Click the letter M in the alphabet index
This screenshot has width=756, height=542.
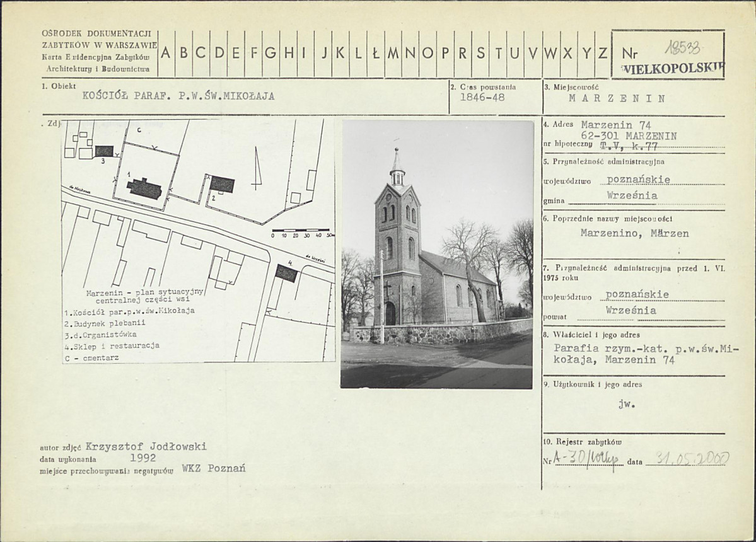click(x=393, y=54)
